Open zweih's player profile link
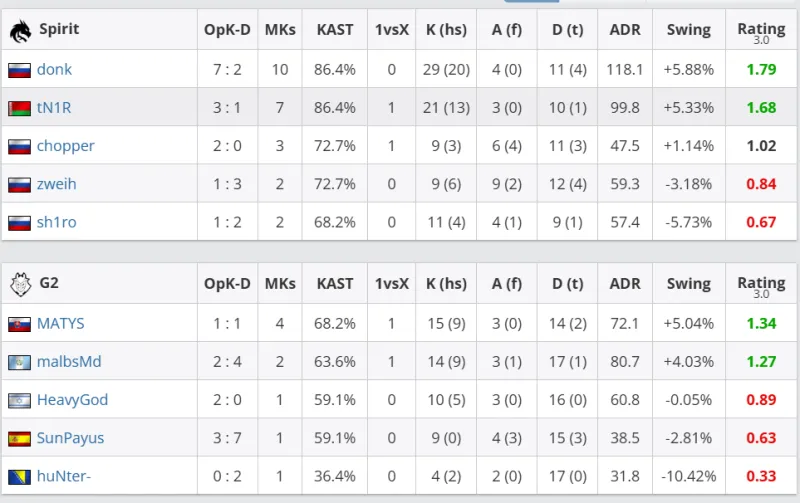 pos(56,184)
